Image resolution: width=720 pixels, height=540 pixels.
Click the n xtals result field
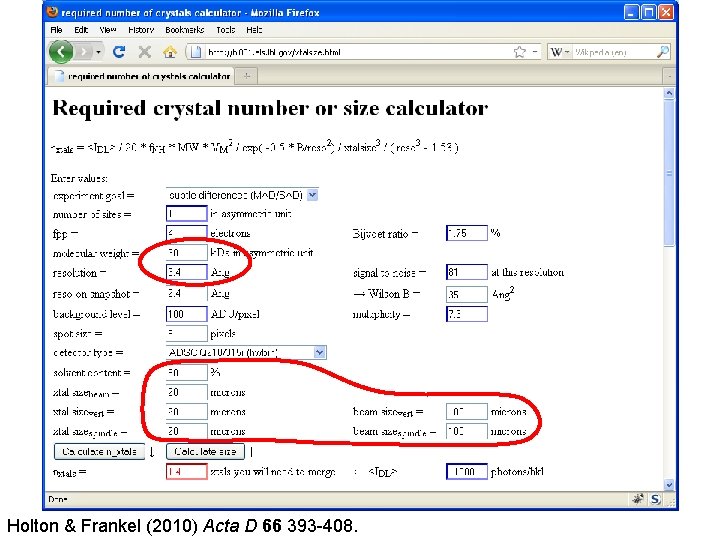186,472
